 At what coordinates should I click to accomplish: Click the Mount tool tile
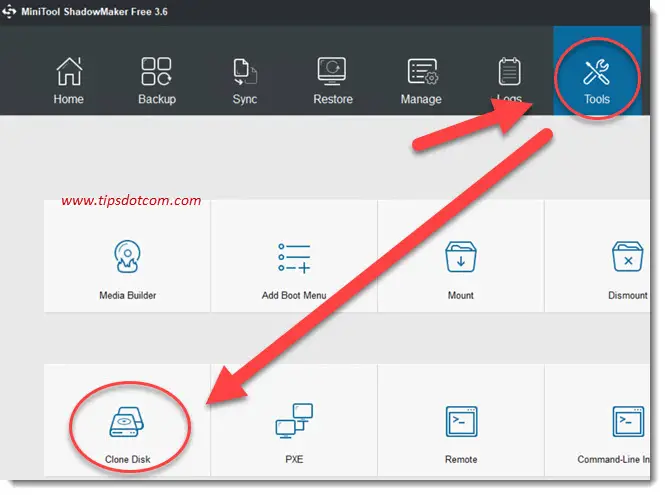(461, 256)
